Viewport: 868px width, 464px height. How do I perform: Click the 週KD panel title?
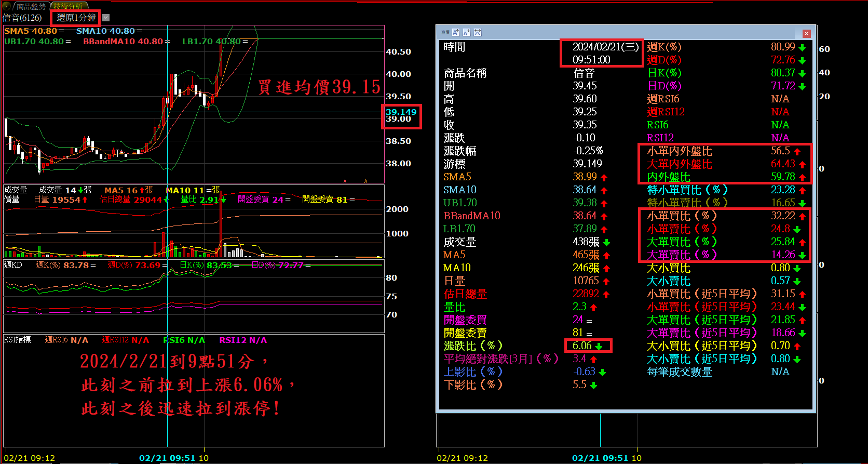pyautogui.click(x=13, y=265)
